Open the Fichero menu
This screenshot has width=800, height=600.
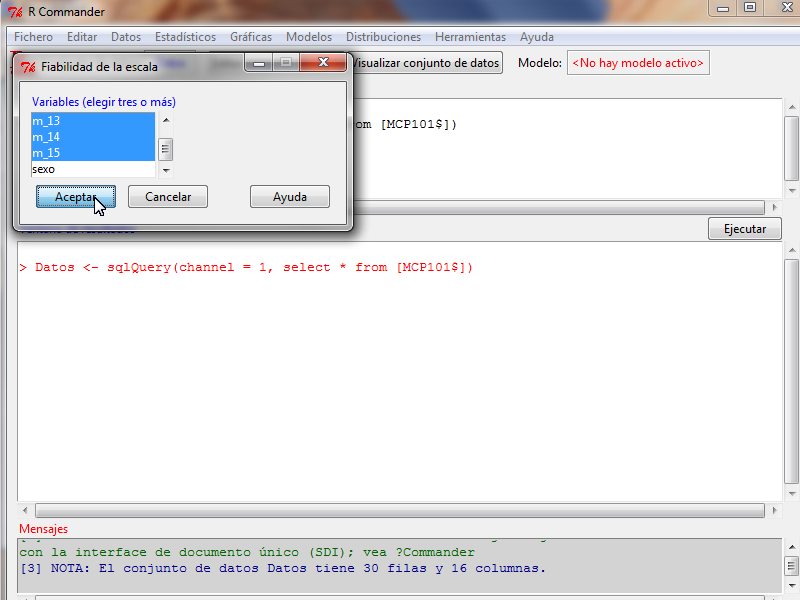click(33, 37)
